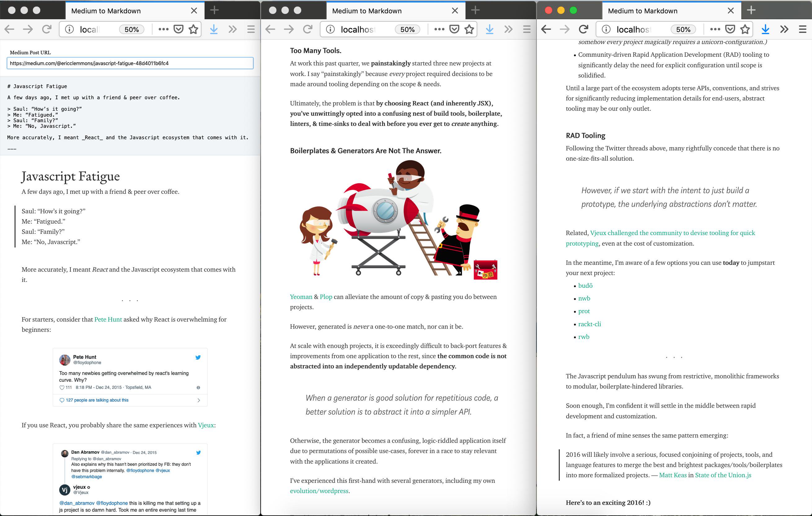The width and height of the screenshot is (812, 516).
Task: Click the 50% zoom level display
Action: [x=130, y=30]
